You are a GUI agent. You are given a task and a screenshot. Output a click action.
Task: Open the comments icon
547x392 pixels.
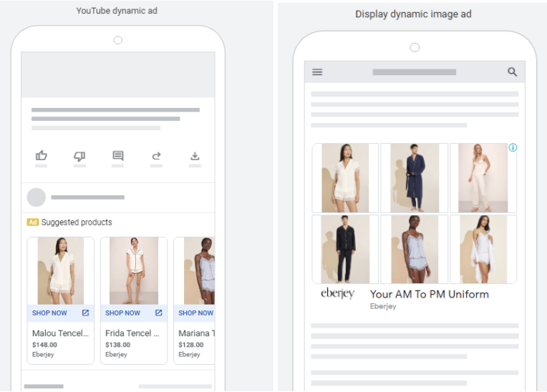coord(118,156)
